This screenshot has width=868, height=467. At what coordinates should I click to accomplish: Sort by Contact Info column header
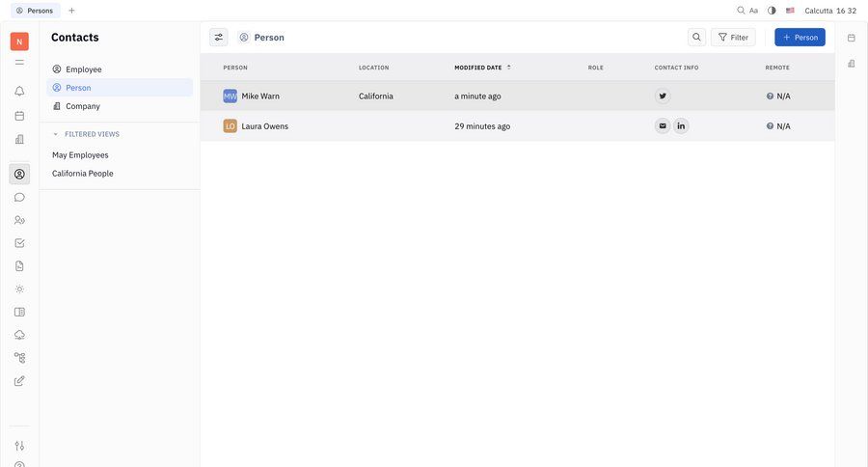pos(676,68)
